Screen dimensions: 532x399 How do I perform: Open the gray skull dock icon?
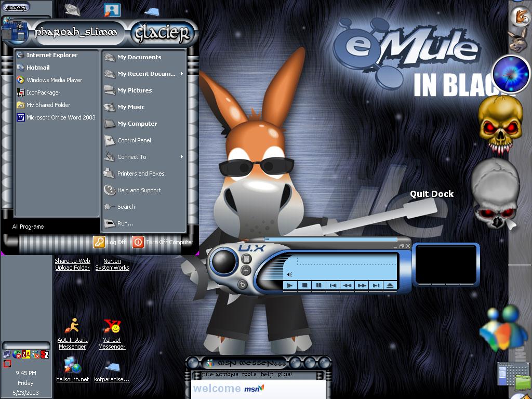coord(496,193)
